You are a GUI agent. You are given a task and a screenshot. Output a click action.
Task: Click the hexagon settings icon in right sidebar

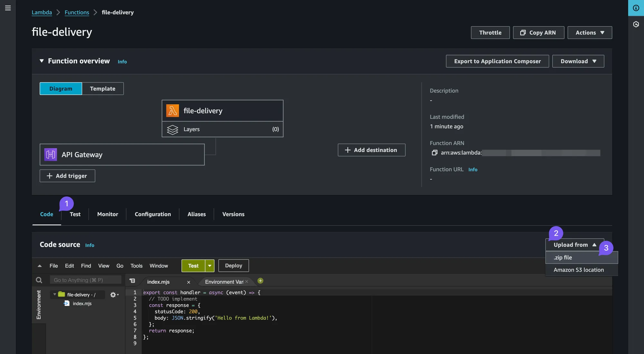point(636,24)
